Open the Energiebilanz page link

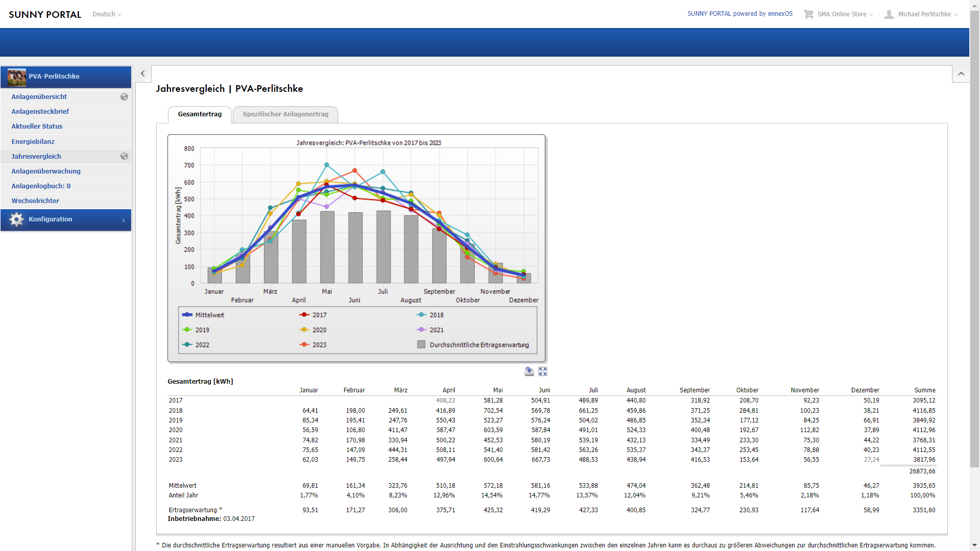33,142
